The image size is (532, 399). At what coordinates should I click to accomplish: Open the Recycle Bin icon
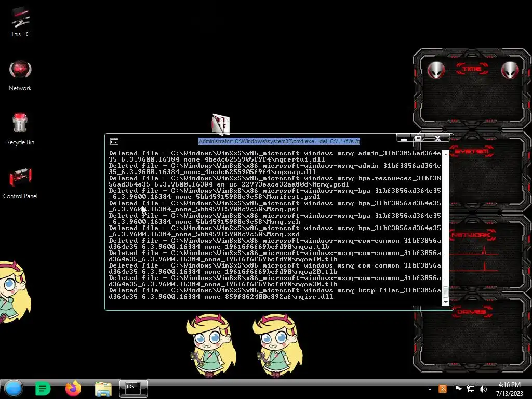point(20,129)
